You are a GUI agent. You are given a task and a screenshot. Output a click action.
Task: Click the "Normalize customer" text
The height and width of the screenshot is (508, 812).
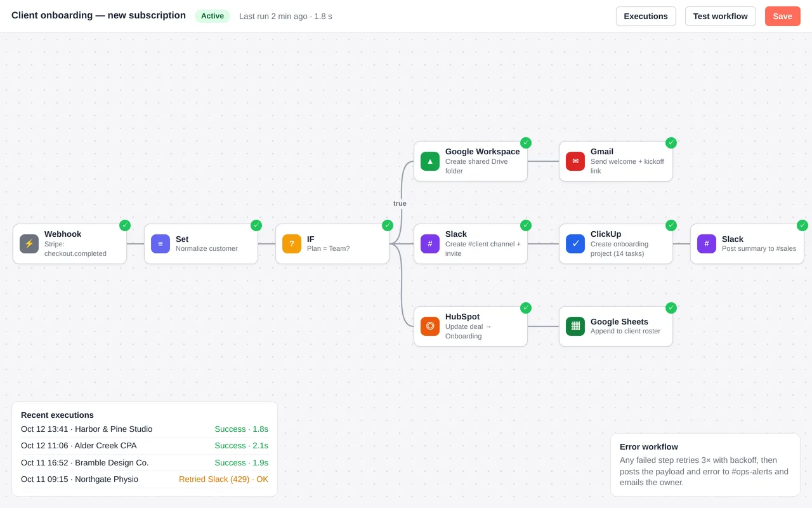pyautogui.click(x=207, y=249)
